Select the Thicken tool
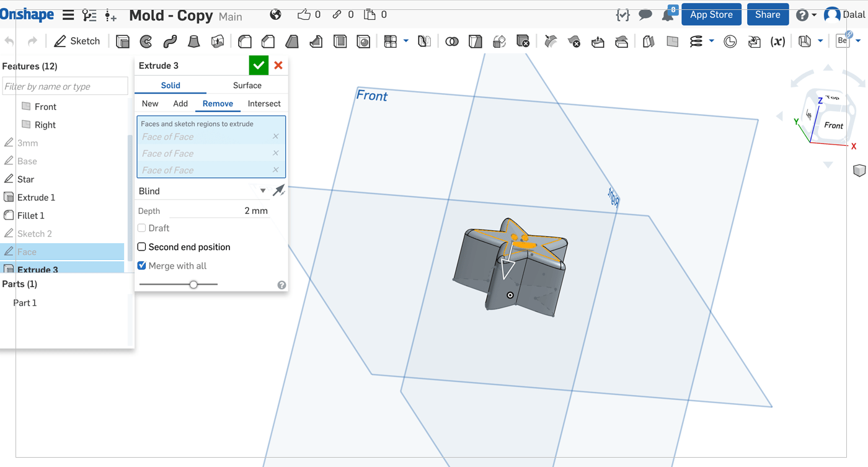Viewport: 868px width, 467px height. 218,42
